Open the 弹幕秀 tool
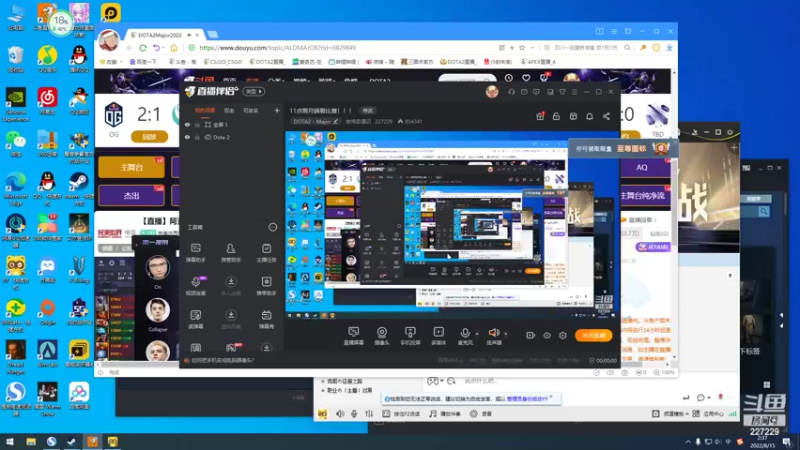The width and height of the screenshot is (800, 450). (x=266, y=319)
